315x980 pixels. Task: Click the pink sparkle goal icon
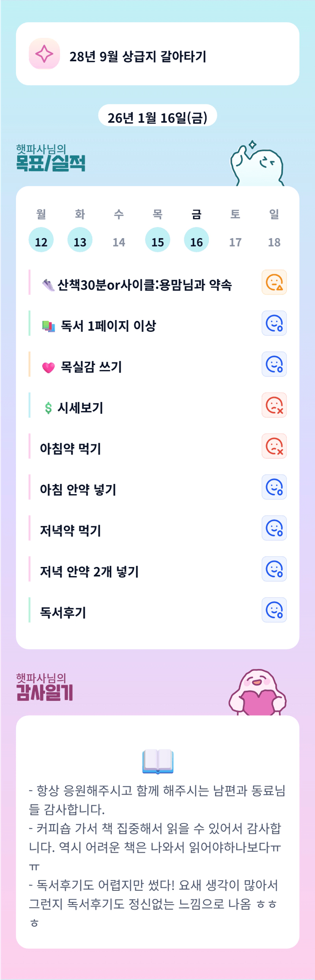point(44,54)
